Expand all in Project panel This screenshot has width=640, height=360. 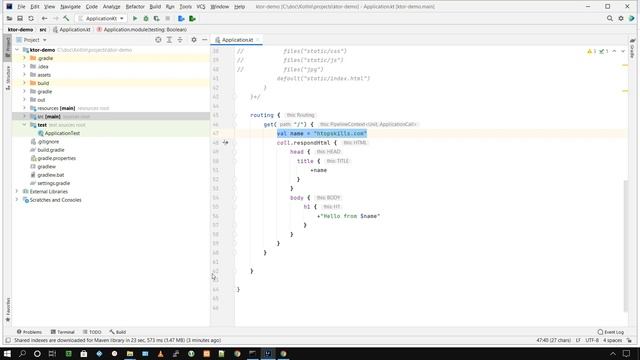tap(169, 40)
